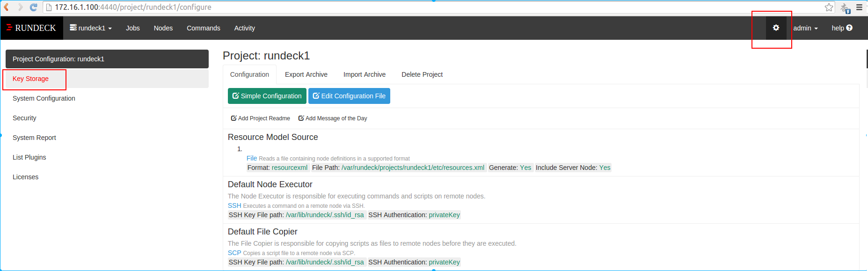868x271 pixels.
Task: Click Node Executor privateKey authentication value
Action: pyautogui.click(x=444, y=215)
